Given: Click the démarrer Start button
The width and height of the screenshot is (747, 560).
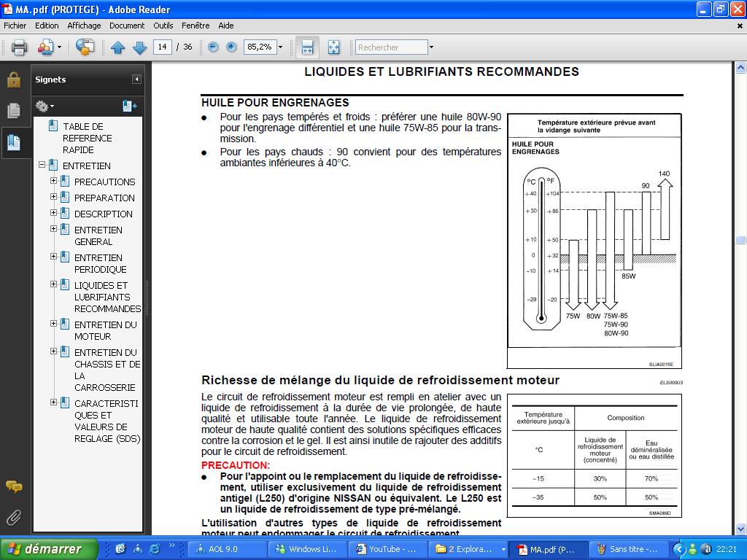Looking at the screenshot, I should click(x=49, y=549).
